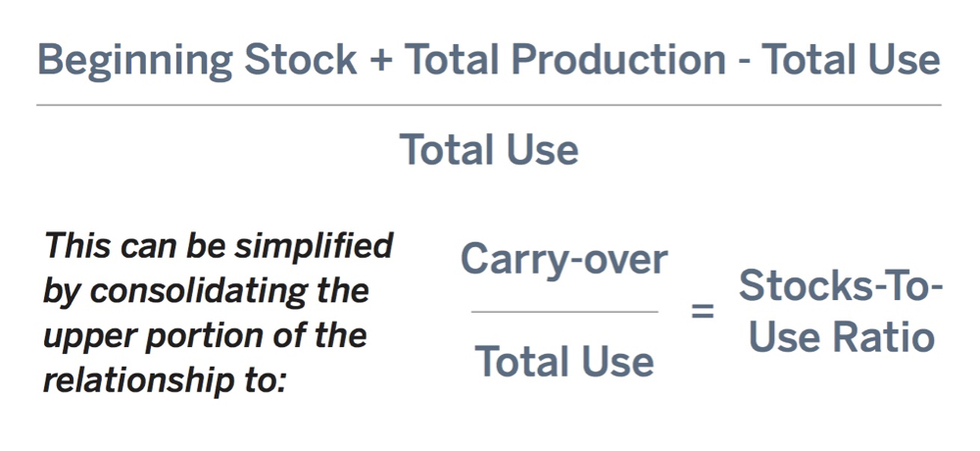Click the minus sign before Total Use

point(744,63)
